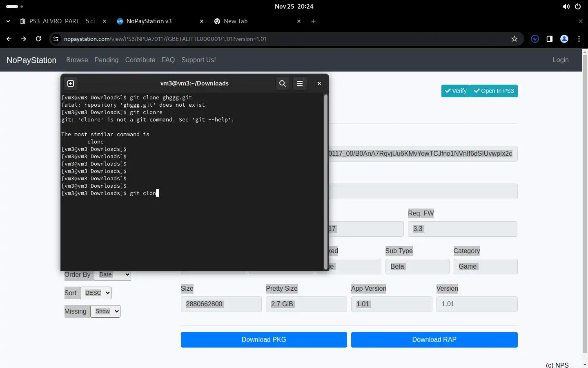Close the browser window with X
Screen dimensions: 588x368
point(581,21)
